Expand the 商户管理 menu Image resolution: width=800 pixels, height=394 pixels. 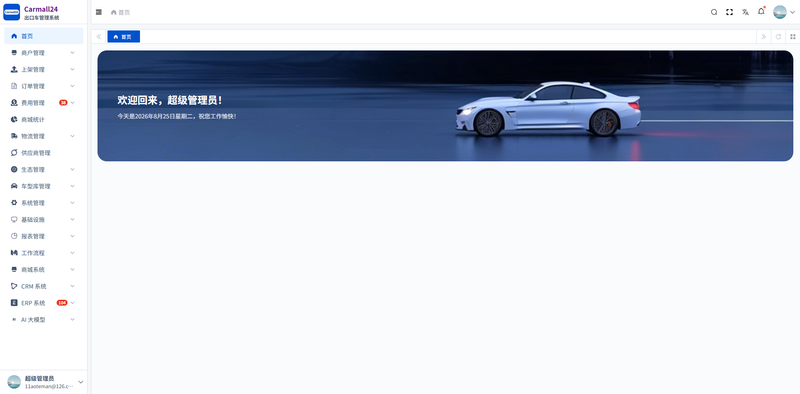point(43,53)
